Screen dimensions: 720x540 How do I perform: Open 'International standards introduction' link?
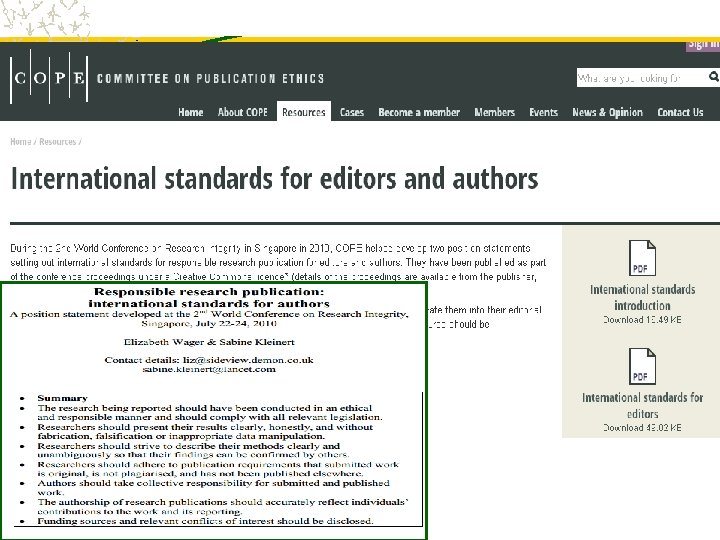pyautogui.click(x=642, y=298)
